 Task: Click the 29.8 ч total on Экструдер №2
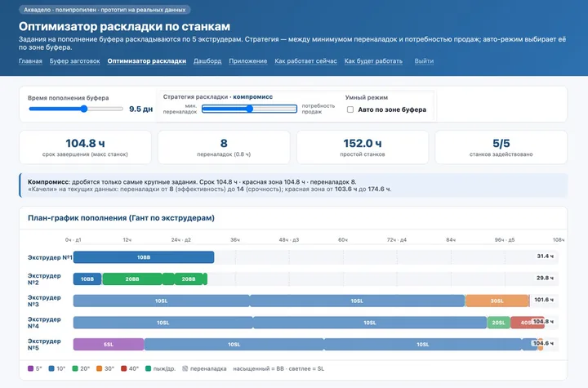coord(545,278)
